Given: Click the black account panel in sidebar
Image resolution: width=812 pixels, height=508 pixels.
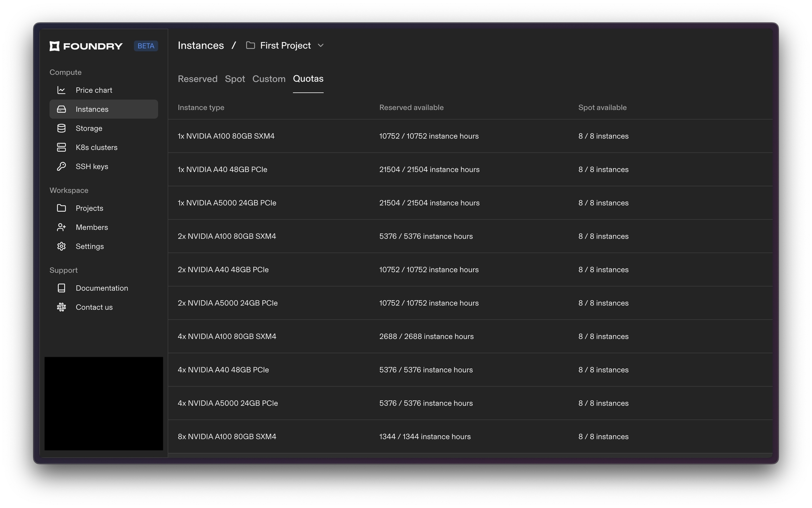Looking at the screenshot, I should tap(104, 404).
